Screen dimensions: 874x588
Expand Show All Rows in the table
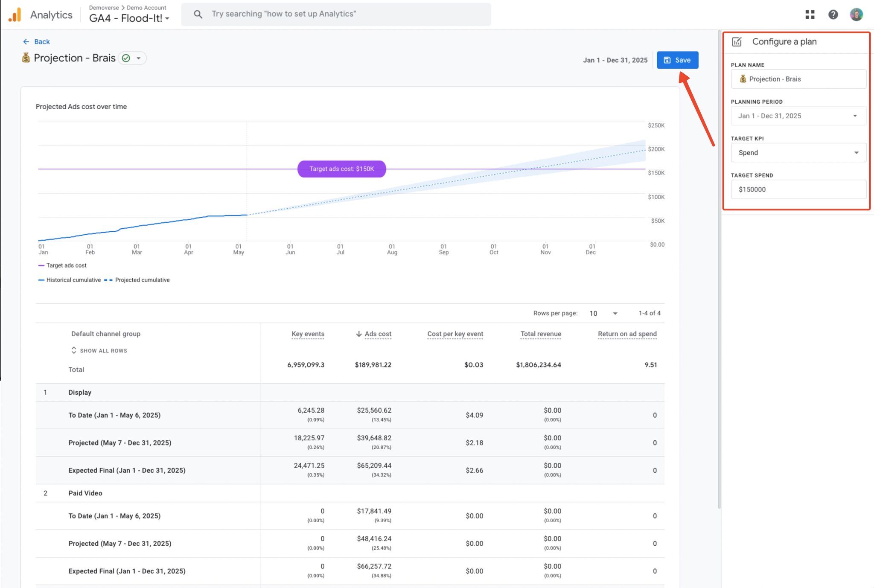pyautogui.click(x=99, y=350)
